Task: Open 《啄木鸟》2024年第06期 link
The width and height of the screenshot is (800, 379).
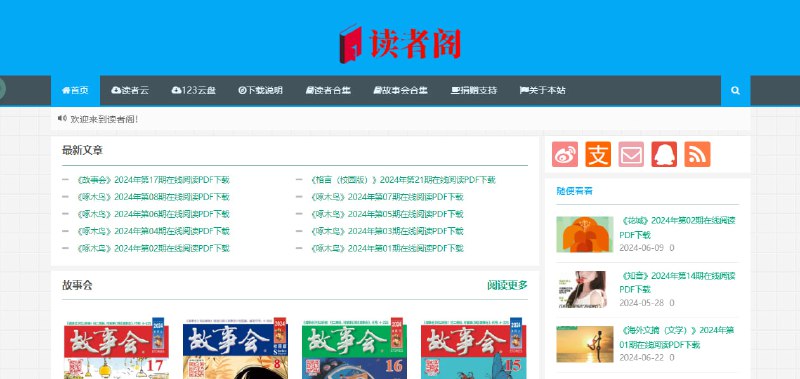Action: [153, 214]
